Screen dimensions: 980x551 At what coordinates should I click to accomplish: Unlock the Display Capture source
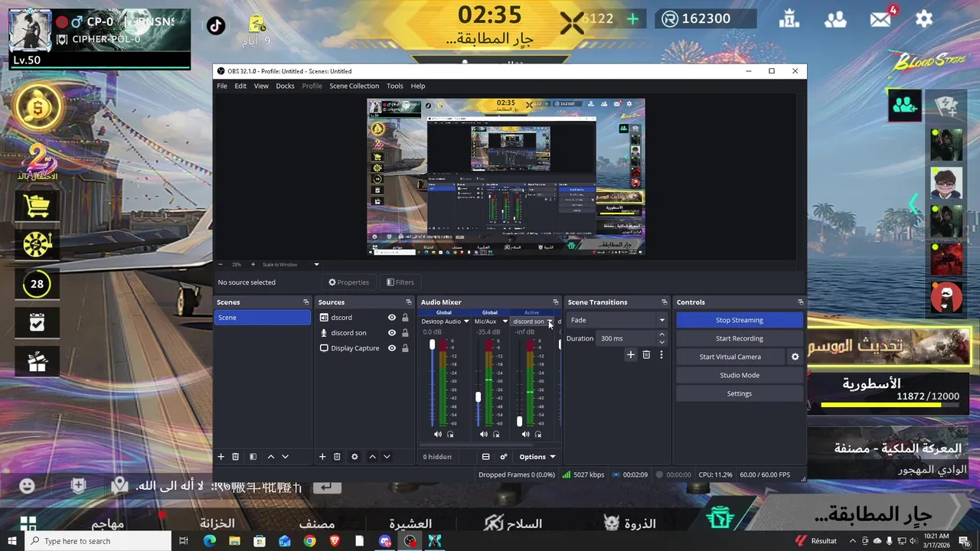(x=405, y=348)
